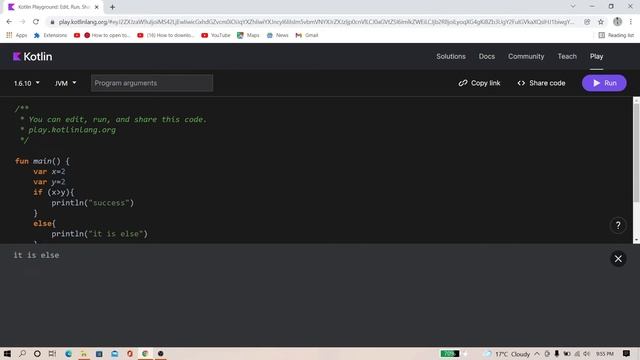This screenshot has width=640, height=360.
Task: Click the 'fun main() {' code line
Action: pyautogui.click(x=42, y=161)
